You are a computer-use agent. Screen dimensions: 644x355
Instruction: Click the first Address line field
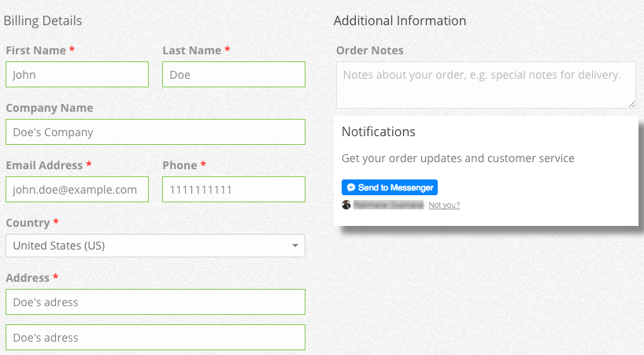point(155,301)
